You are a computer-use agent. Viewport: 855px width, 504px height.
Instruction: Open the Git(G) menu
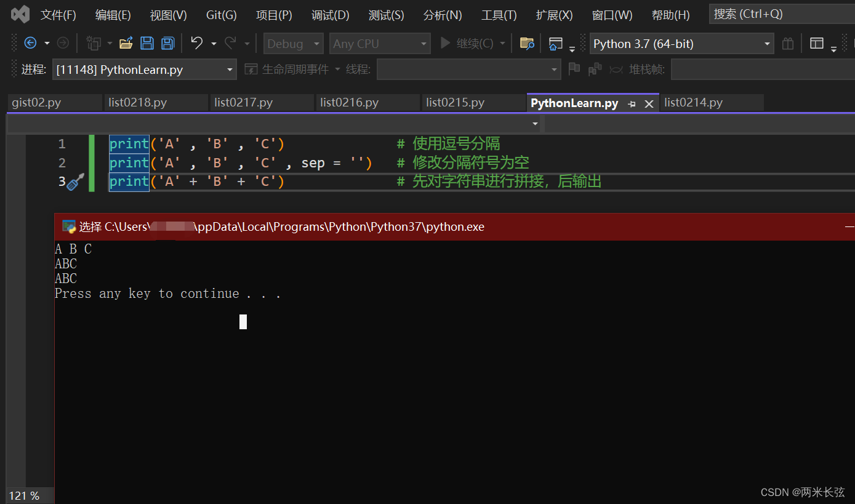coord(221,15)
